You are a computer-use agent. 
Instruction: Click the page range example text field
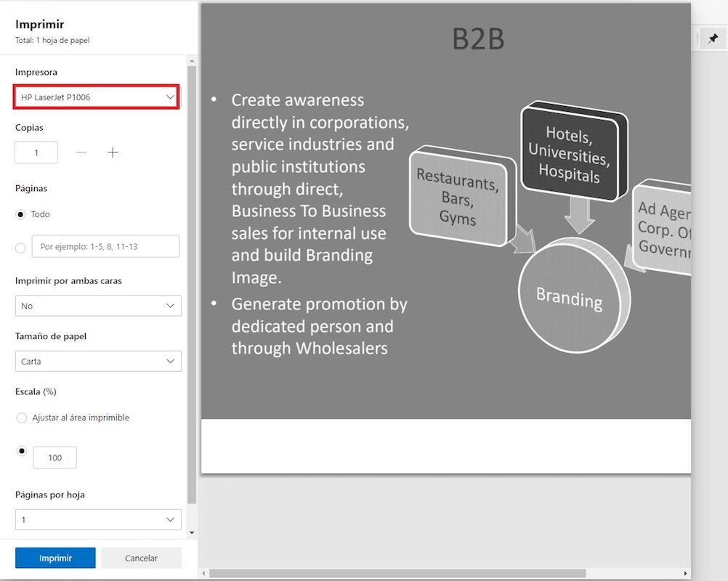[x=105, y=247]
